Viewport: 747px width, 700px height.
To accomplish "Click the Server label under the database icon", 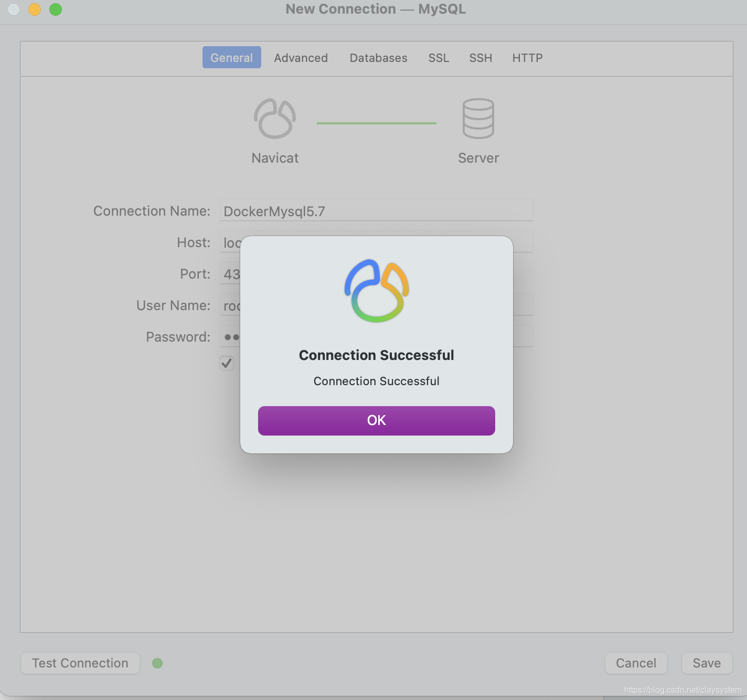I will (x=478, y=158).
